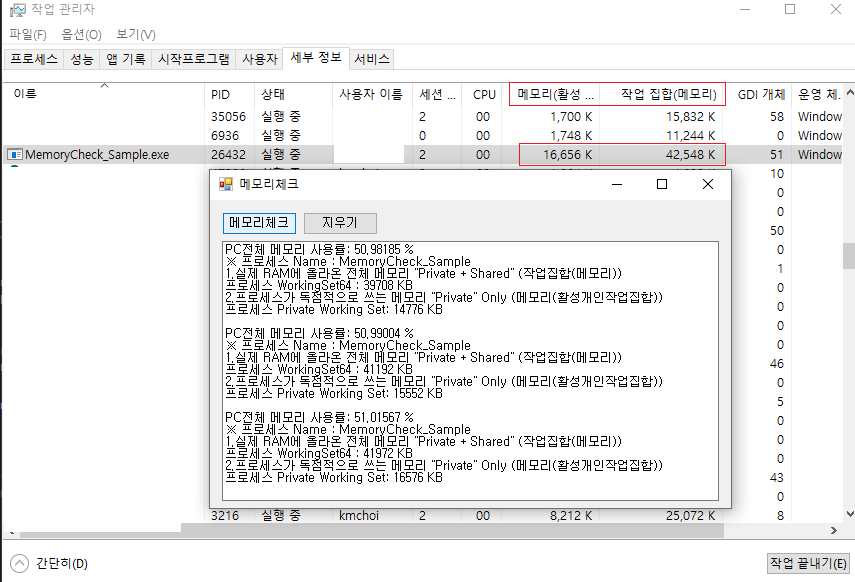Maximize the 메모리체크 window
The image size is (855, 582).
tap(662, 184)
